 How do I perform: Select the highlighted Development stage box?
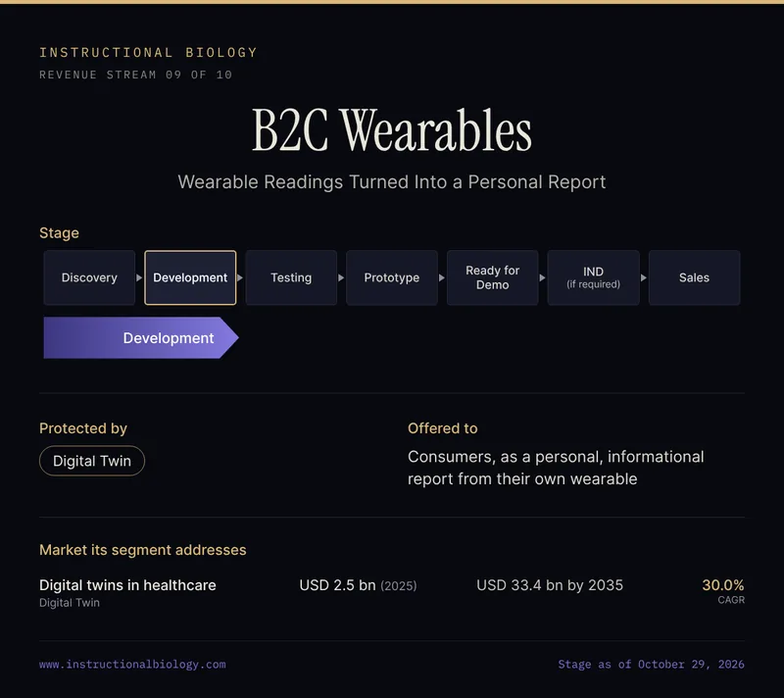point(190,277)
